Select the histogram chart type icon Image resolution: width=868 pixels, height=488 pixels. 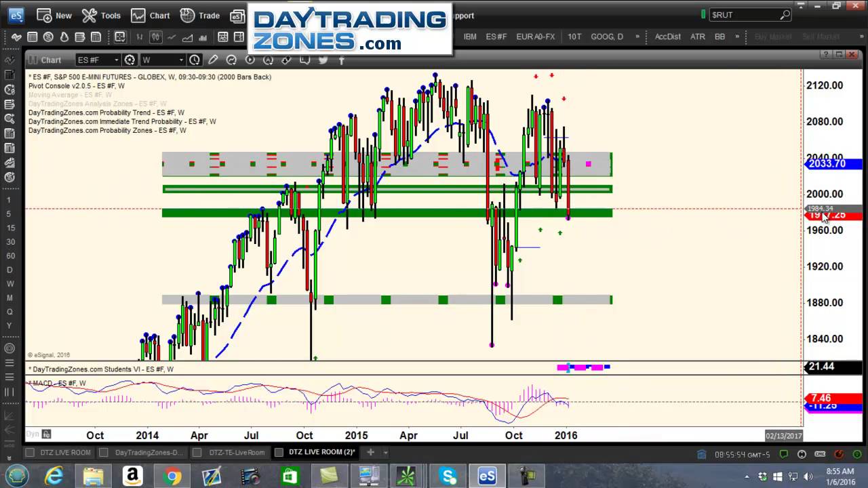(204, 37)
